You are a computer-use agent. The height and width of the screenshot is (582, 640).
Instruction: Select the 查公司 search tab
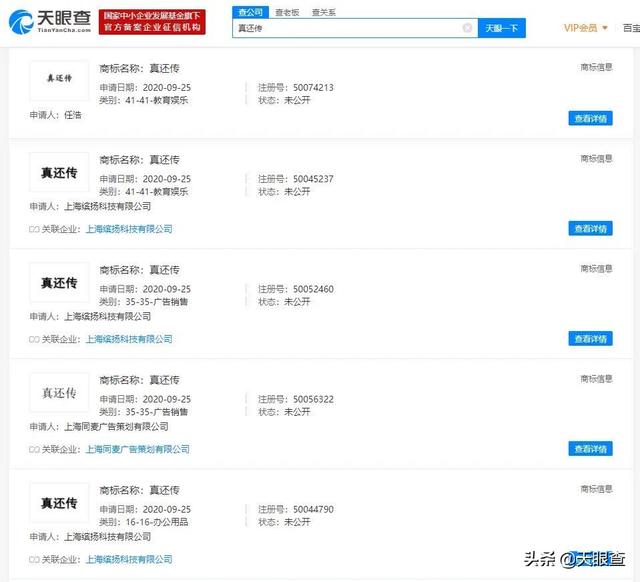[x=251, y=12]
